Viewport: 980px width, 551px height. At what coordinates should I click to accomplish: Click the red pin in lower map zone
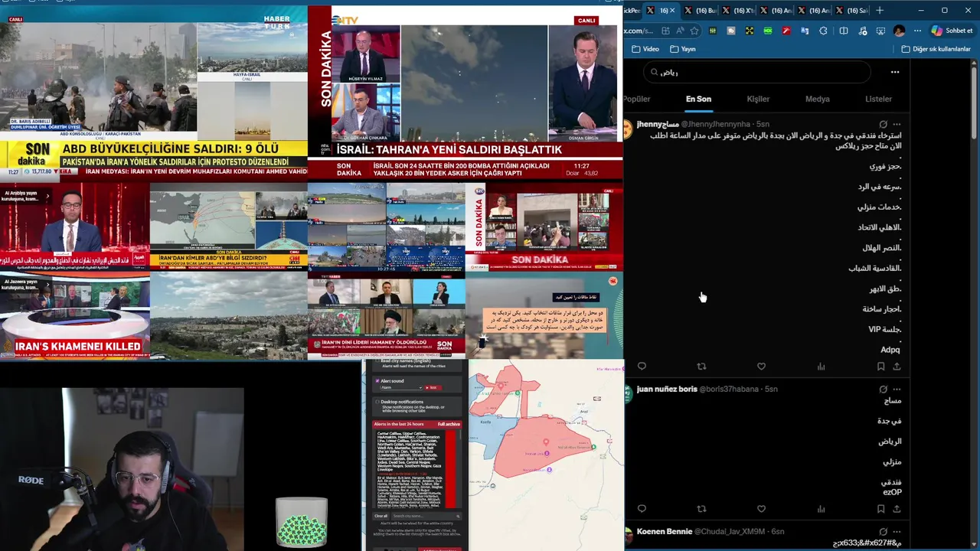point(546,442)
